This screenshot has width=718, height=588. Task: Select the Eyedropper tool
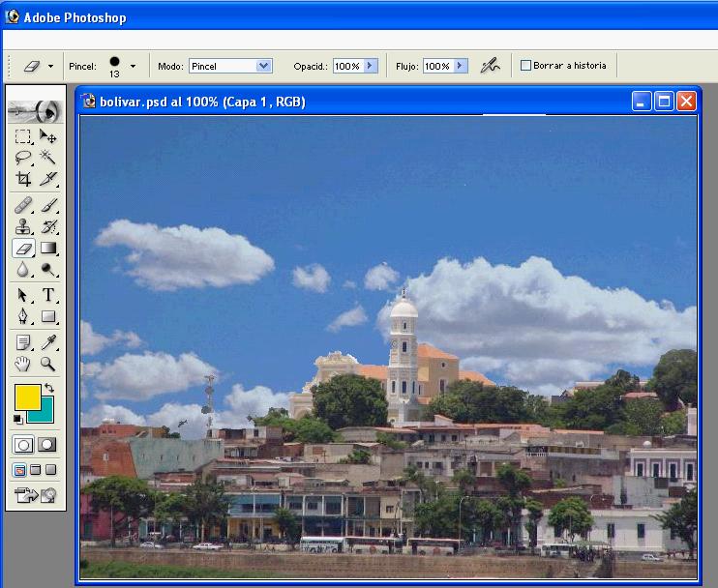[48, 342]
